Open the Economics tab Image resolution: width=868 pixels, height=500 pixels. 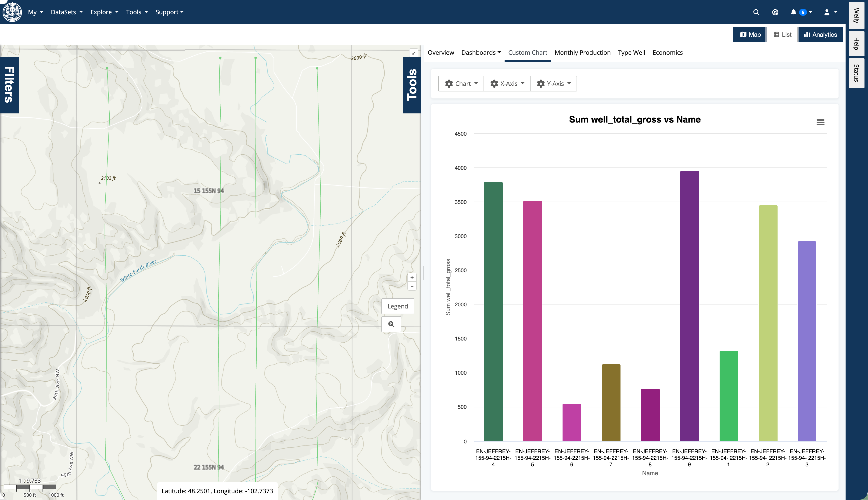(667, 53)
